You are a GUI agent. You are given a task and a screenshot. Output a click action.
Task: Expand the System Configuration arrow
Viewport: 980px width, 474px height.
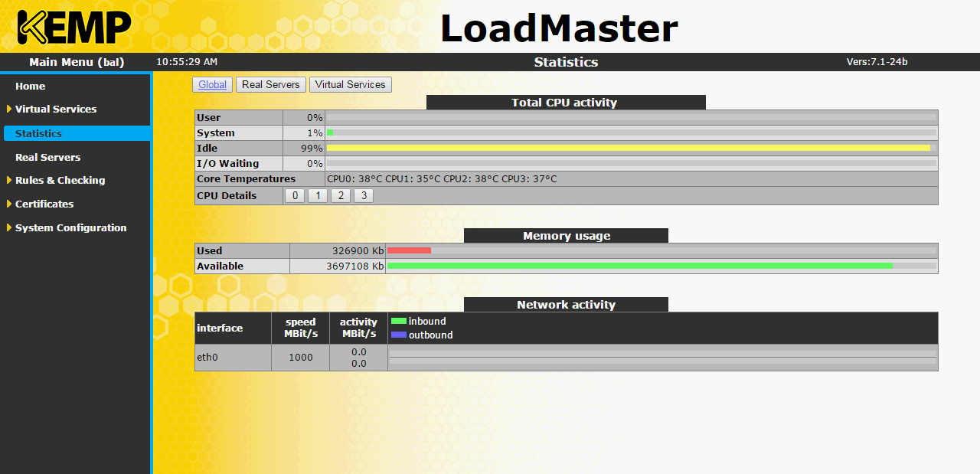[9, 227]
